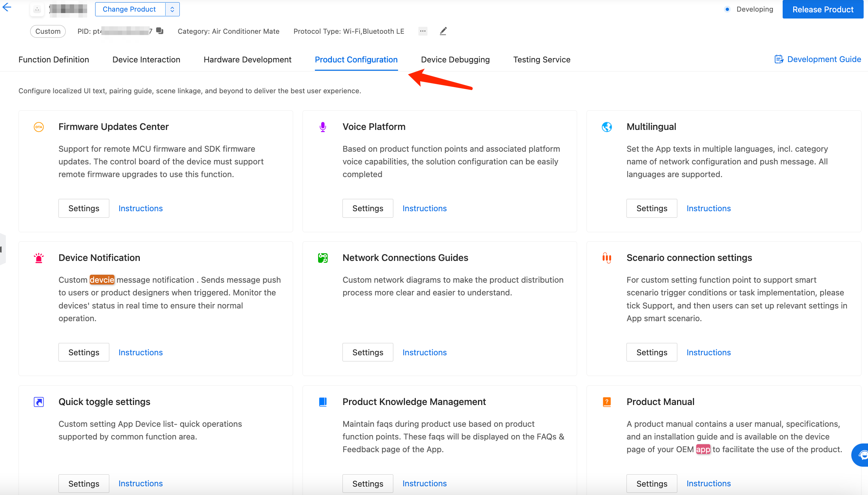Click the Quick toggle settings icon
The width and height of the screenshot is (868, 495).
click(38, 401)
